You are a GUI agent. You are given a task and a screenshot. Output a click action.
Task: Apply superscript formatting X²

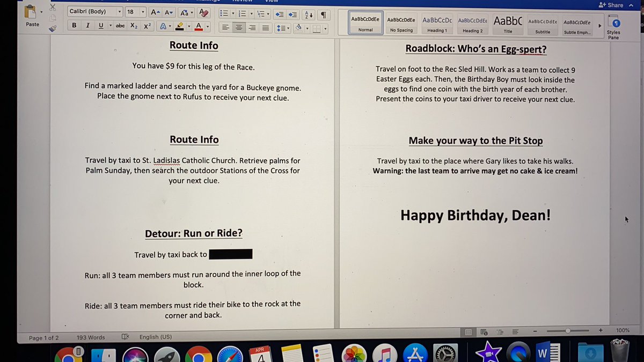coord(147,26)
